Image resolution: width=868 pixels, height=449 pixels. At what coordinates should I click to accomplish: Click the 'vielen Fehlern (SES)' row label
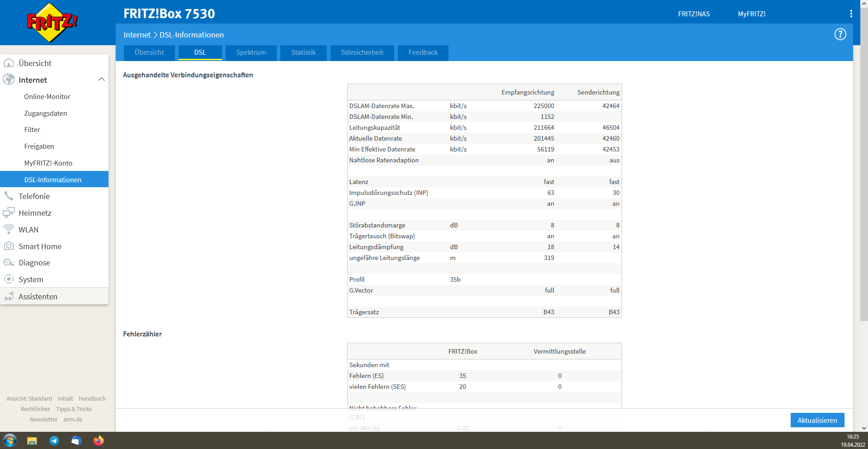pos(377,387)
